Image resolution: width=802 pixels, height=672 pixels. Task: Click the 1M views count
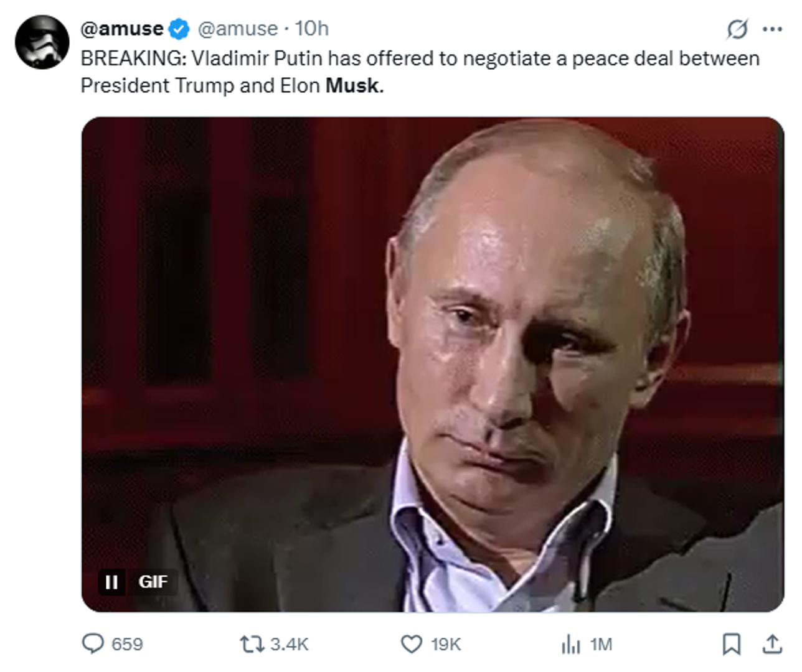pos(601,644)
